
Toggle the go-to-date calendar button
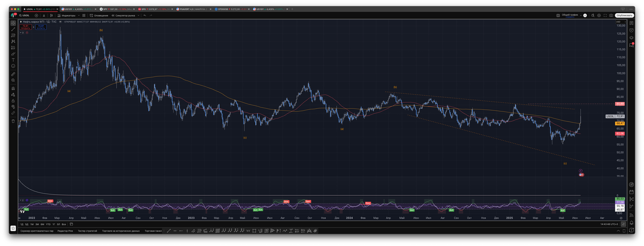point(71,224)
